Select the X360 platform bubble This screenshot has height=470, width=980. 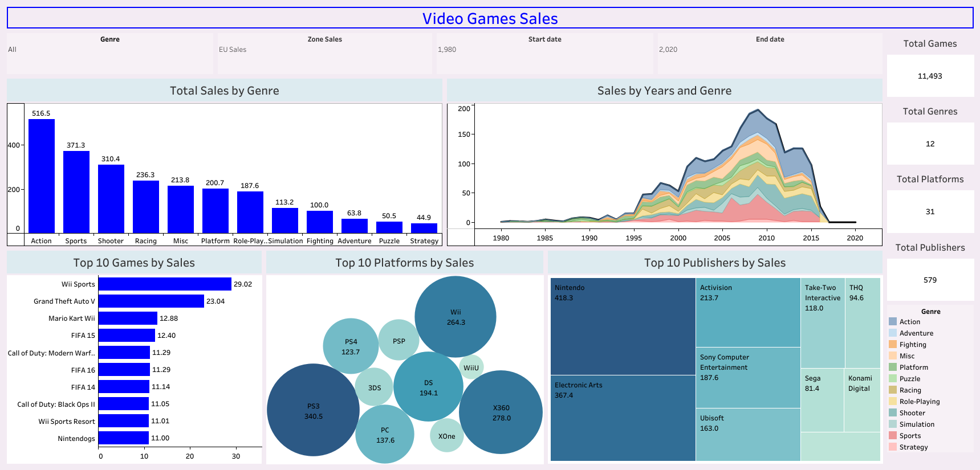pyautogui.click(x=501, y=412)
